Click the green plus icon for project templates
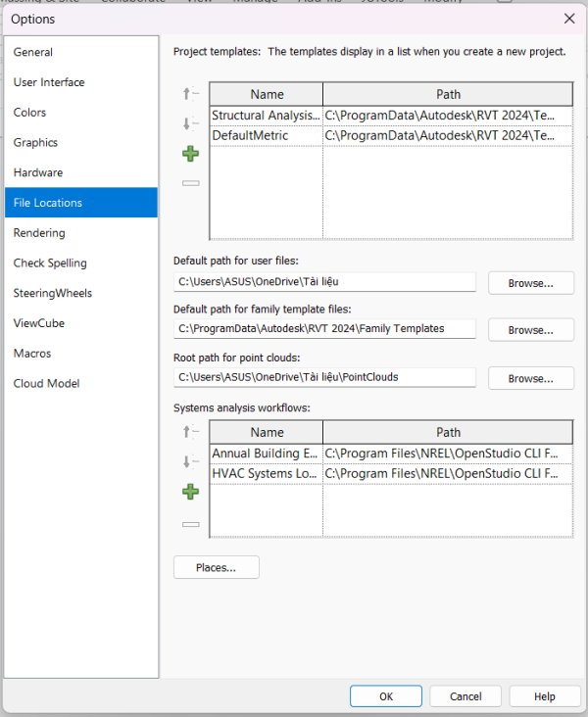Image resolution: width=588 pixels, height=717 pixels. [190, 154]
